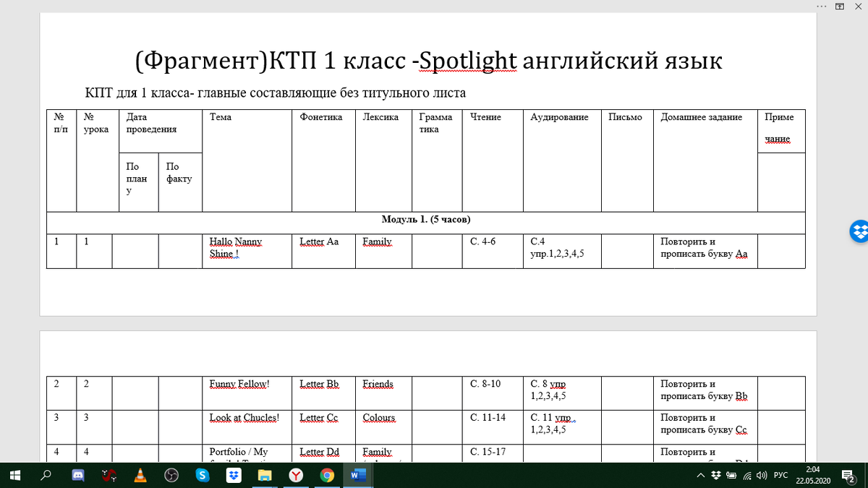Screen dimensions: 868x488
Task: Open Wi-Fi network tray icon
Action: tap(746, 476)
